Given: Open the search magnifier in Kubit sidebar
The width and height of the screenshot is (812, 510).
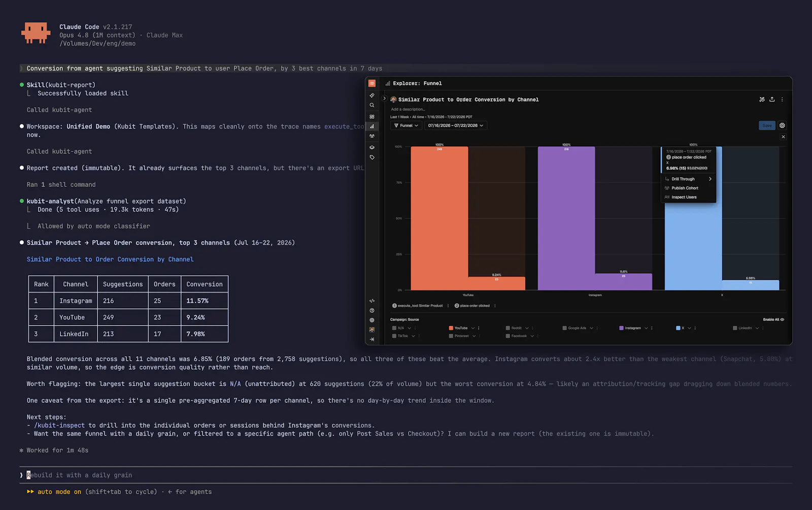Looking at the screenshot, I should click(372, 105).
